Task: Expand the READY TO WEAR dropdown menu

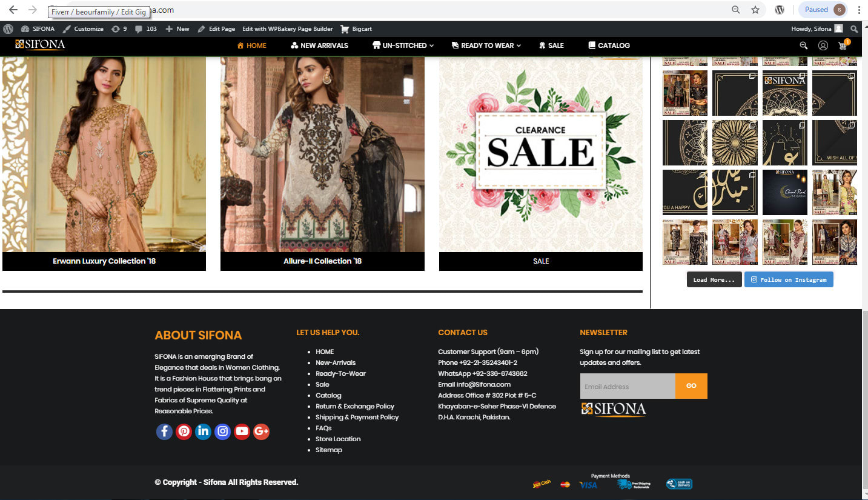Action: pyautogui.click(x=486, y=45)
